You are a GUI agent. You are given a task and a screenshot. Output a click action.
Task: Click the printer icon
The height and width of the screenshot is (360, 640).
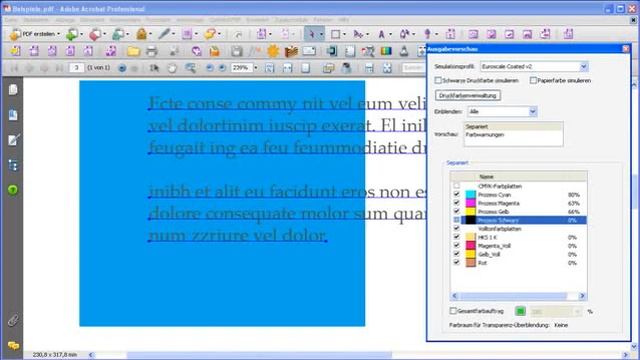151,51
